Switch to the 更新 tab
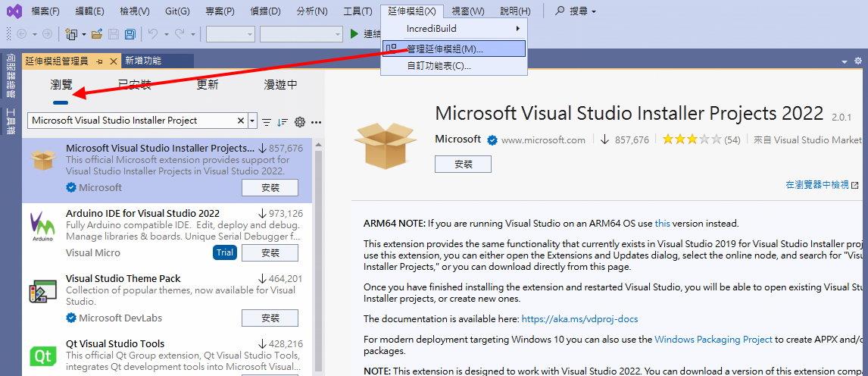 coord(208,85)
